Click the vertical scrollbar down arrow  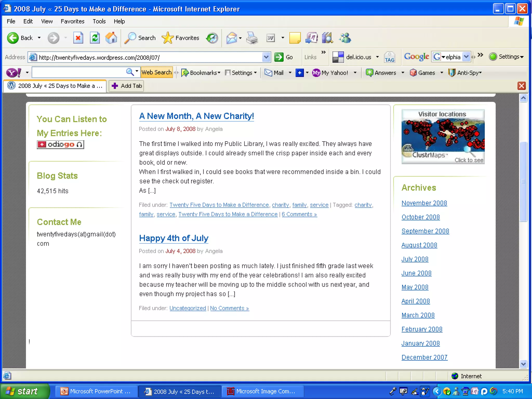click(523, 364)
